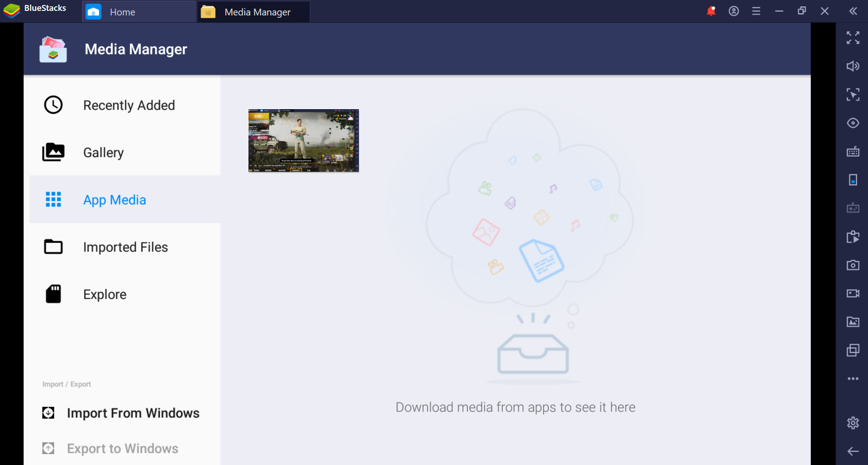Click the Gallery pictures icon

pyautogui.click(x=53, y=152)
